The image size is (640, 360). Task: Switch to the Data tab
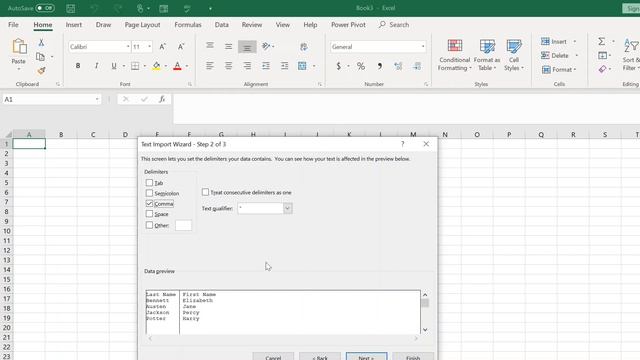(x=222, y=25)
